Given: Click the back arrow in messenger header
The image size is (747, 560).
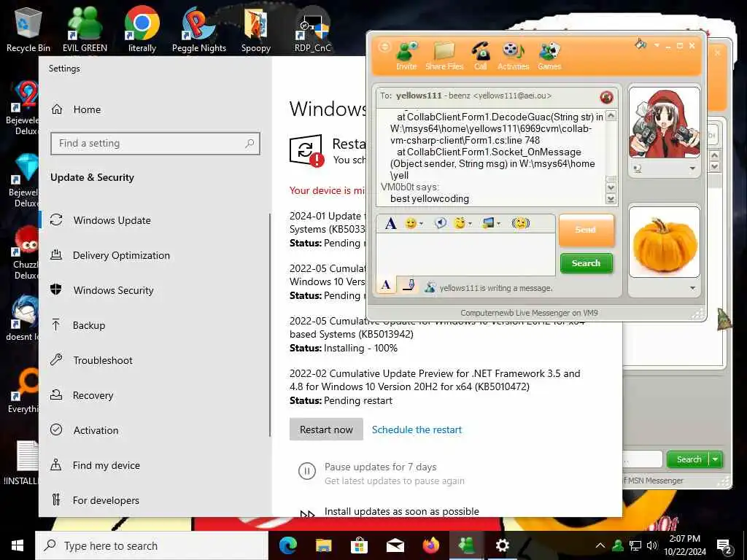Looking at the screenshot, I should point(384,47).
